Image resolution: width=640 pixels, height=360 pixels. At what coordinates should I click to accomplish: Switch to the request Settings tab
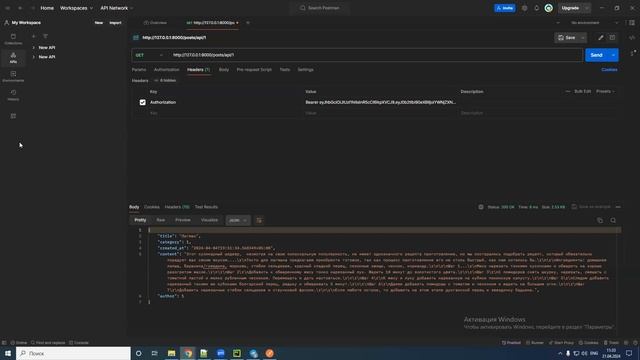(305, 70)
